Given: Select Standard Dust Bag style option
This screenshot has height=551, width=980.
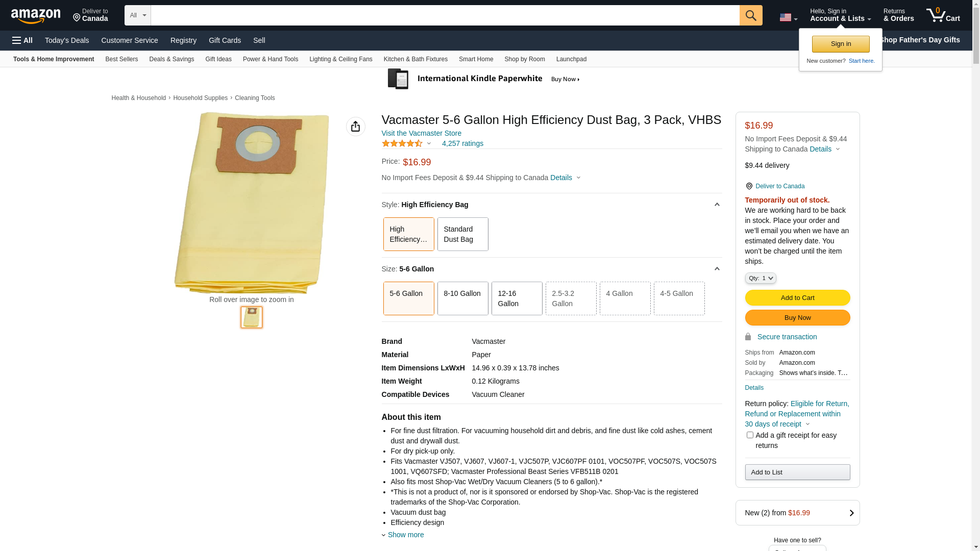Looking at the screenshot, I should [x=462, y=234].
